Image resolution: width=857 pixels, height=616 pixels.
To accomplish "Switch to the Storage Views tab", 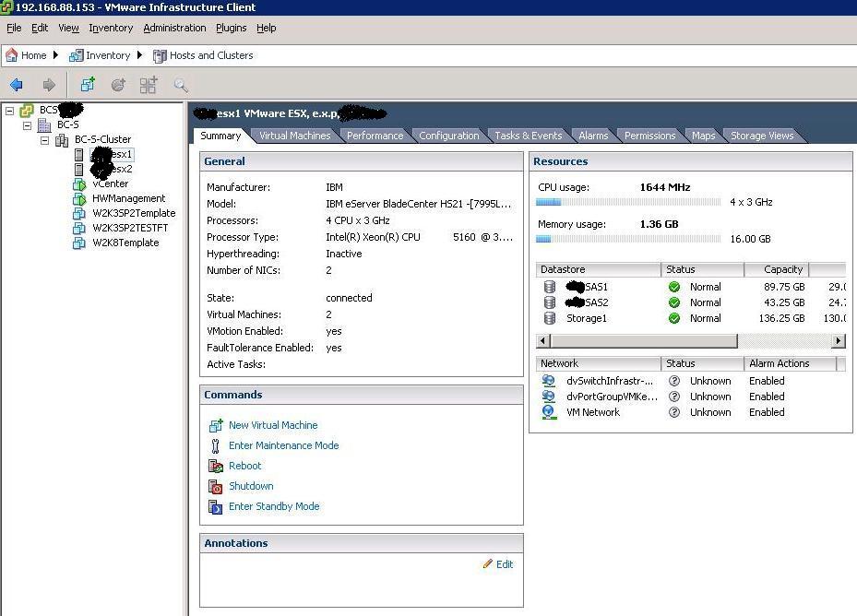I will [762, 136].
